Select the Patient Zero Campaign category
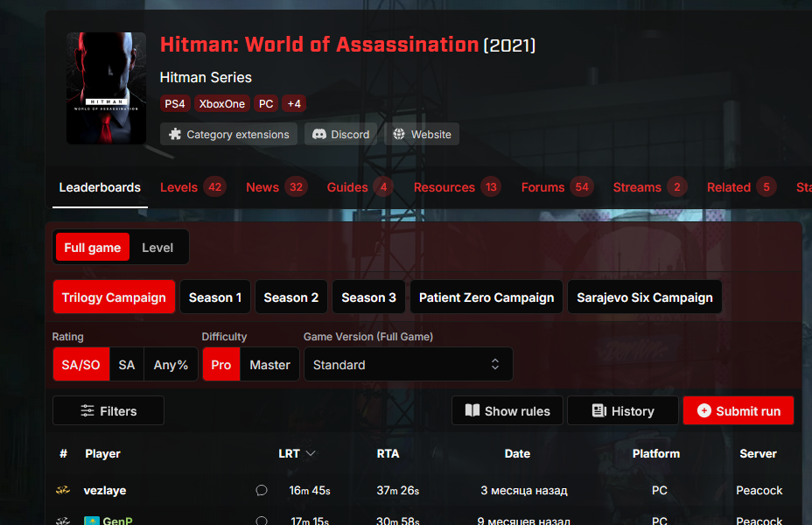 [486, 297]
